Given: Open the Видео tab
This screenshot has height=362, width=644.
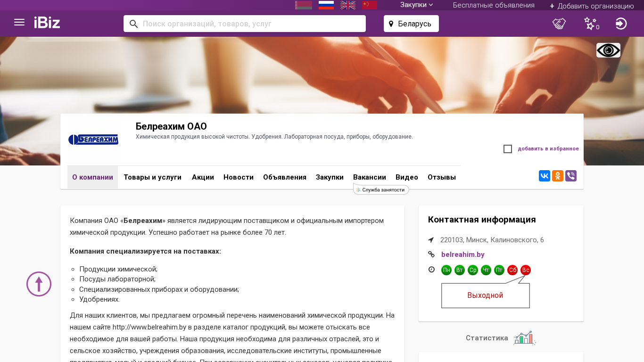Looking at the screenshot, I should (x=407, y=177).
